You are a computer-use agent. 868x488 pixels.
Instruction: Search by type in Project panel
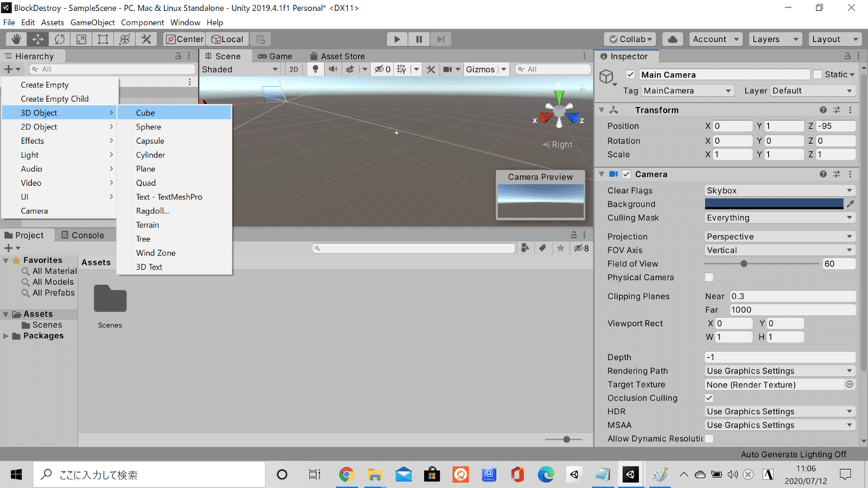pos(525,248)
